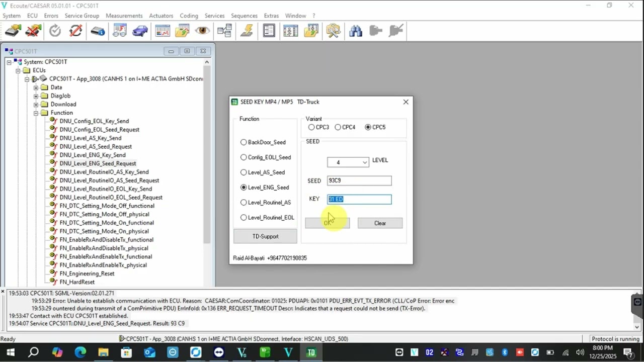Select the CPC4 variant
The width and height of the screenshot is (644, 362).
click(x=338, y=127)
